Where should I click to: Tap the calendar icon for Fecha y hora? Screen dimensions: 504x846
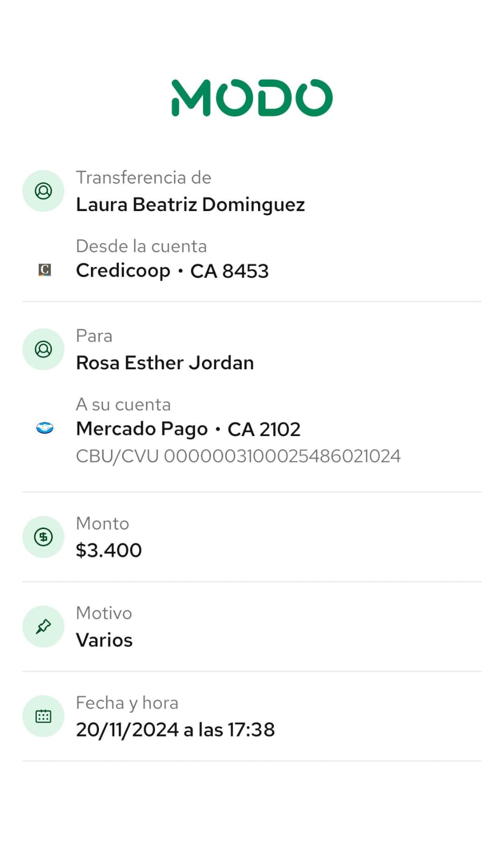tap(43, 716)
